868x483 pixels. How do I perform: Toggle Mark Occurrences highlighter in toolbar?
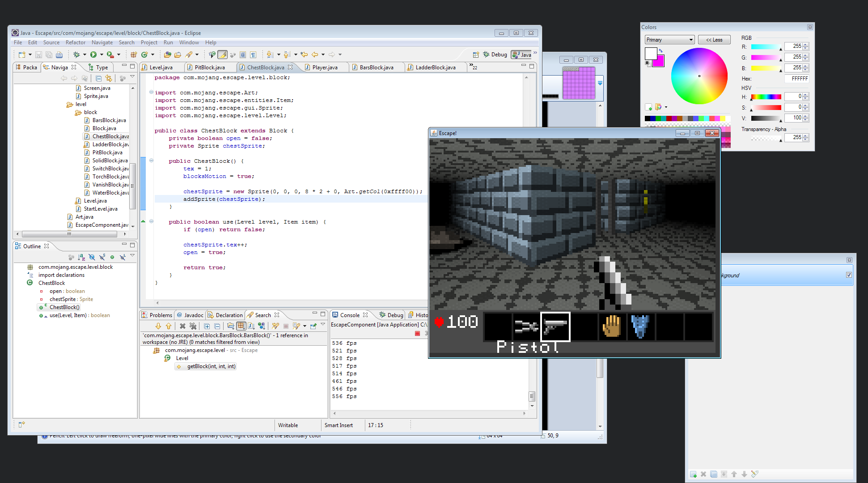click(222, 55)
